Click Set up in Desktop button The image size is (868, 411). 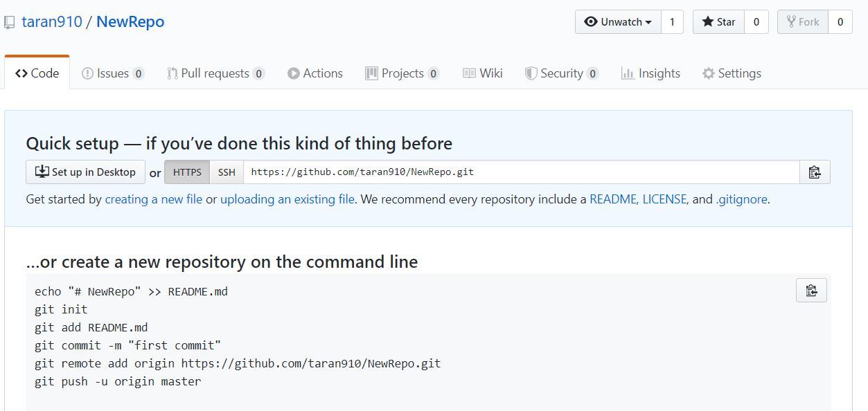85,172
